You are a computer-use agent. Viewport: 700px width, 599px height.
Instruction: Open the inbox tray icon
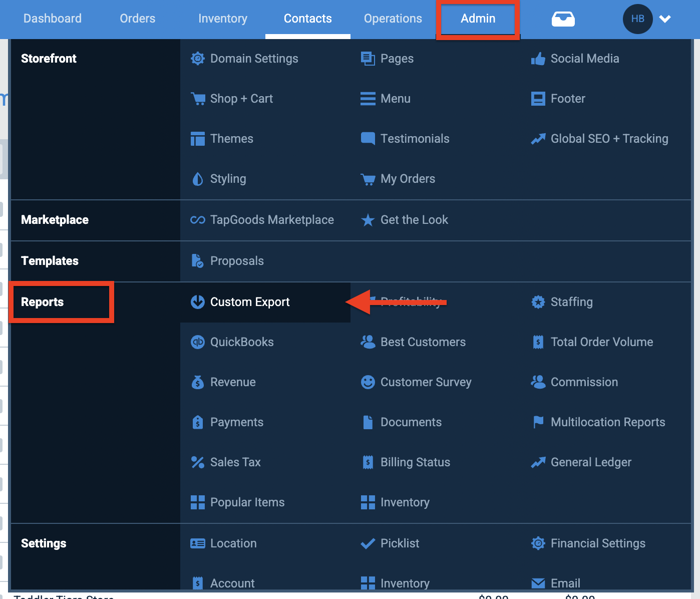pyautogui.click(x=563, y=19)
